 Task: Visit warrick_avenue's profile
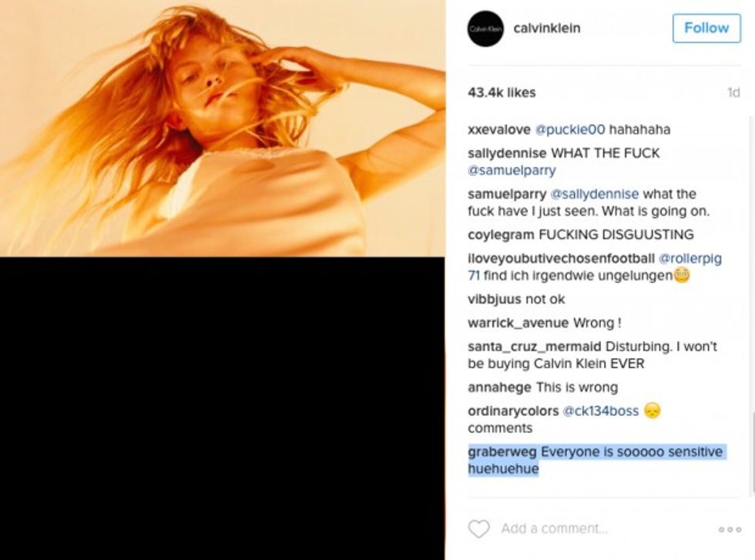(518, 323)
